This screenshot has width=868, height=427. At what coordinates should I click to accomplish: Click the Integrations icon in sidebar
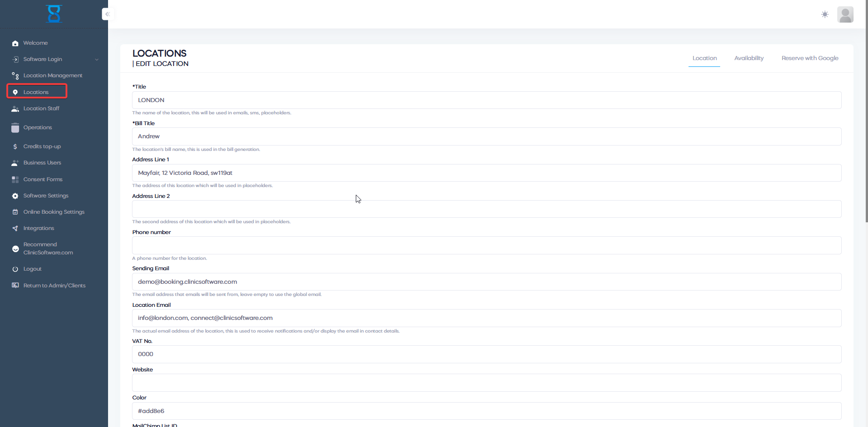[x=15, y=229]
